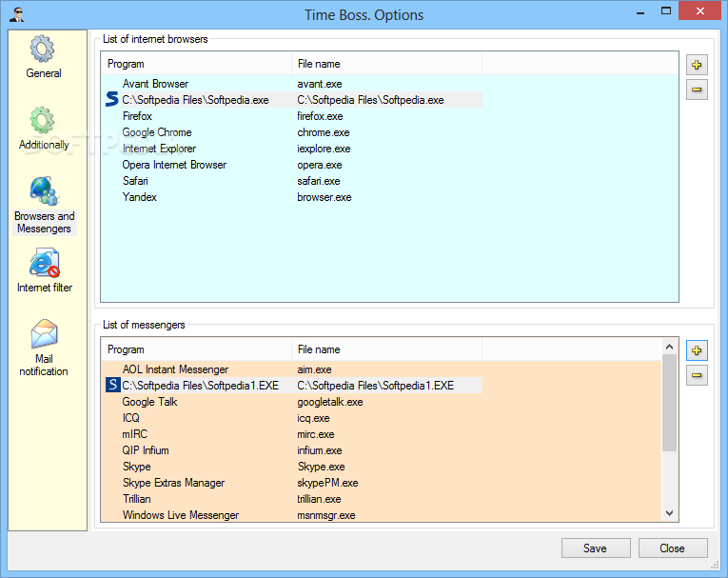The height and width of the screenshot is (578, 728).
Task: Click safari.exe file name cell
Action: tap(319, 181)
